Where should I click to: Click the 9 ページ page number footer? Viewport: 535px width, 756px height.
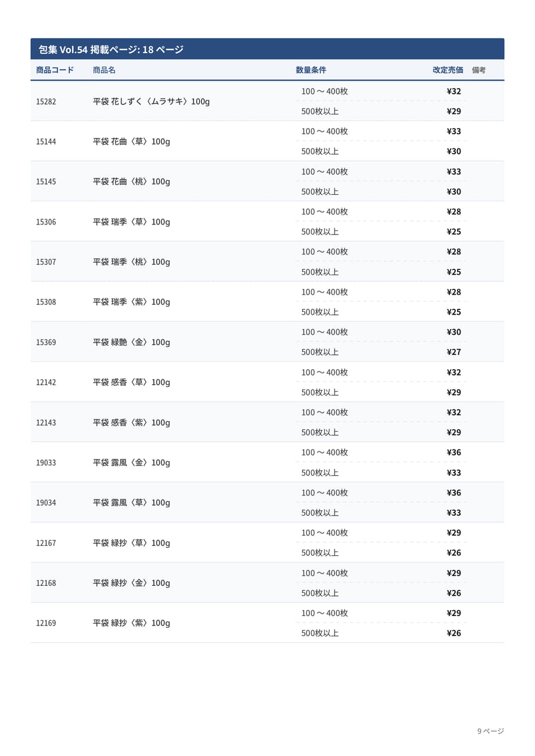click(x=491, y=731)
